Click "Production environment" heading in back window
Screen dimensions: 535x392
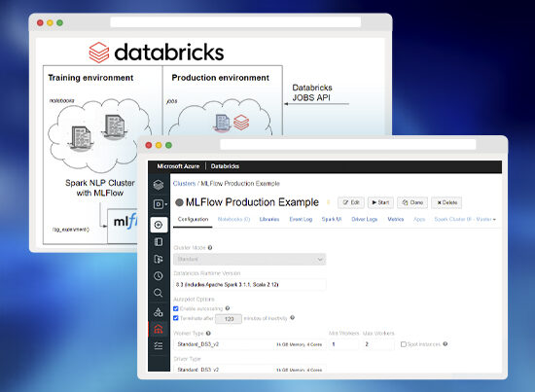pos(221,78)
